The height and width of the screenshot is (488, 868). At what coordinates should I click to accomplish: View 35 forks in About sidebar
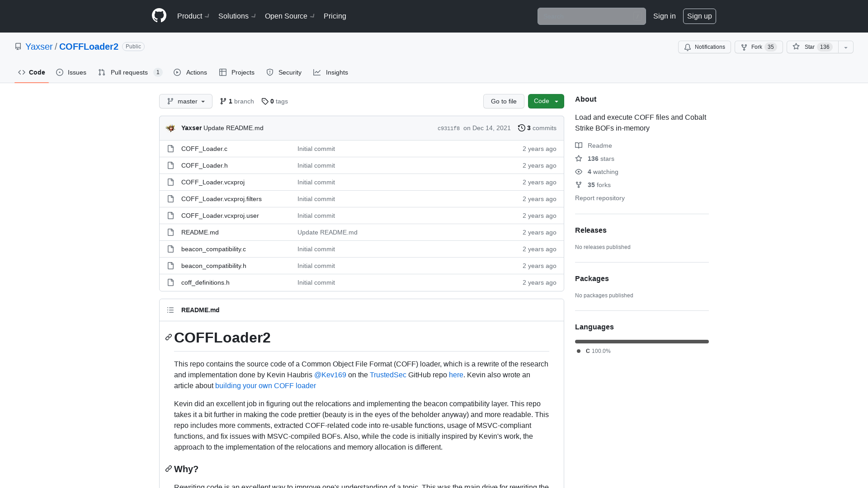(x=593, y=185)
